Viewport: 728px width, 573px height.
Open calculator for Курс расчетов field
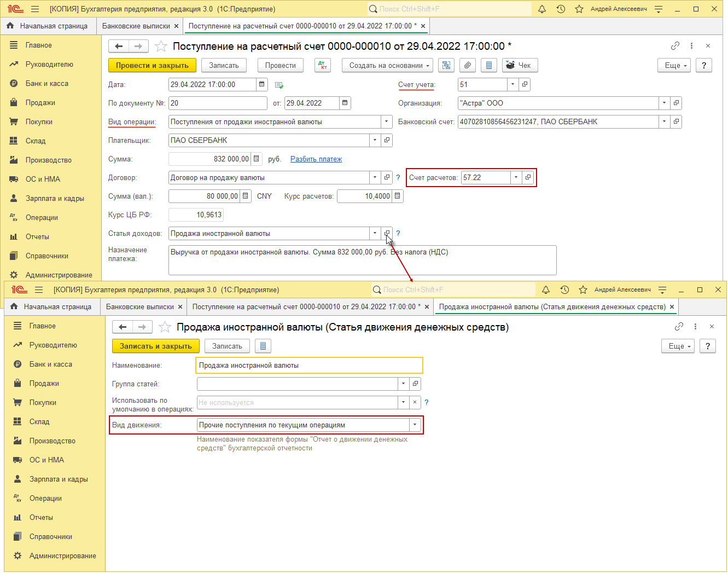(398, 196)
